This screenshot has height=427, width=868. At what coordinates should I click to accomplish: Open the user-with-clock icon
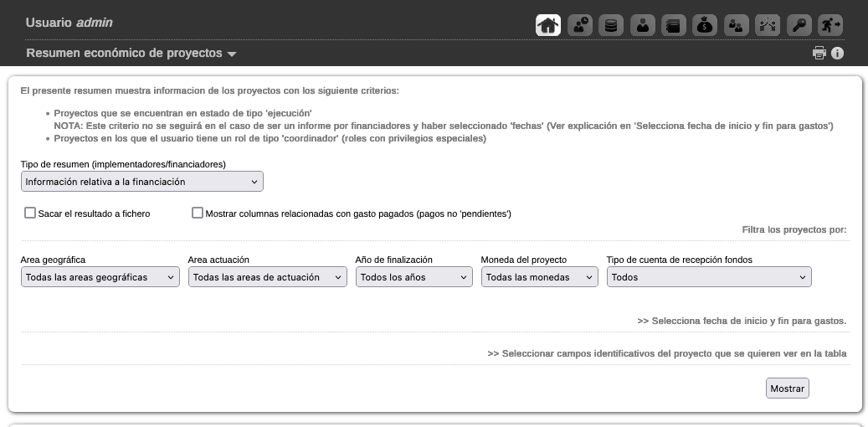pos(579,25)
